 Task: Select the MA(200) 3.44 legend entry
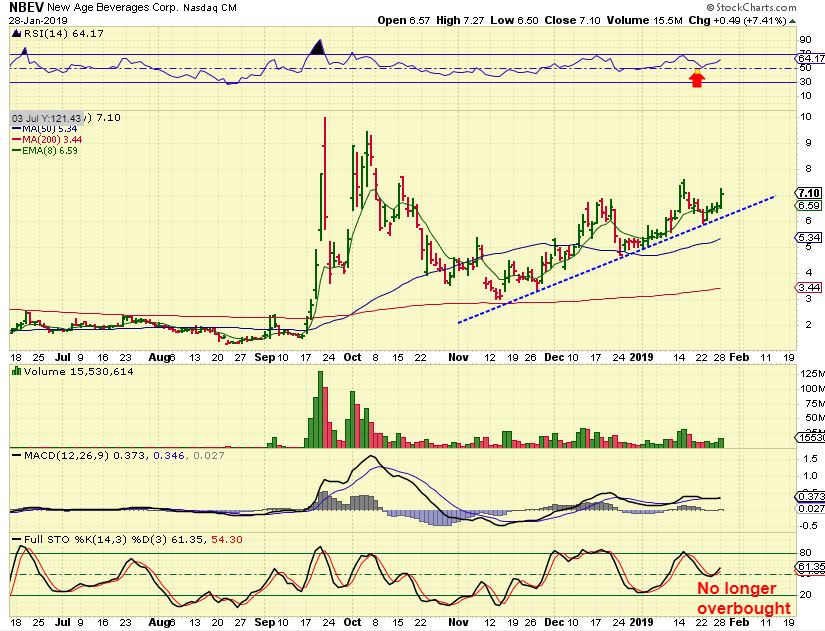(47, 139)
